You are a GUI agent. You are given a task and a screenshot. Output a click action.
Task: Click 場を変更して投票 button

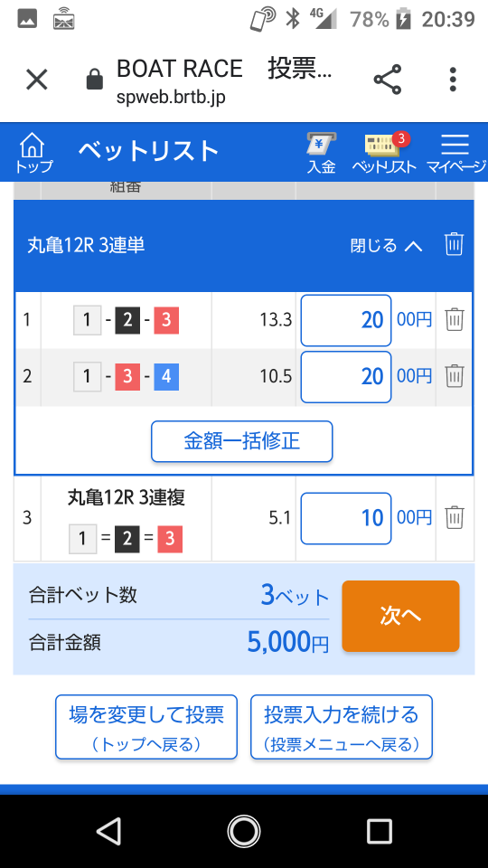146,727
